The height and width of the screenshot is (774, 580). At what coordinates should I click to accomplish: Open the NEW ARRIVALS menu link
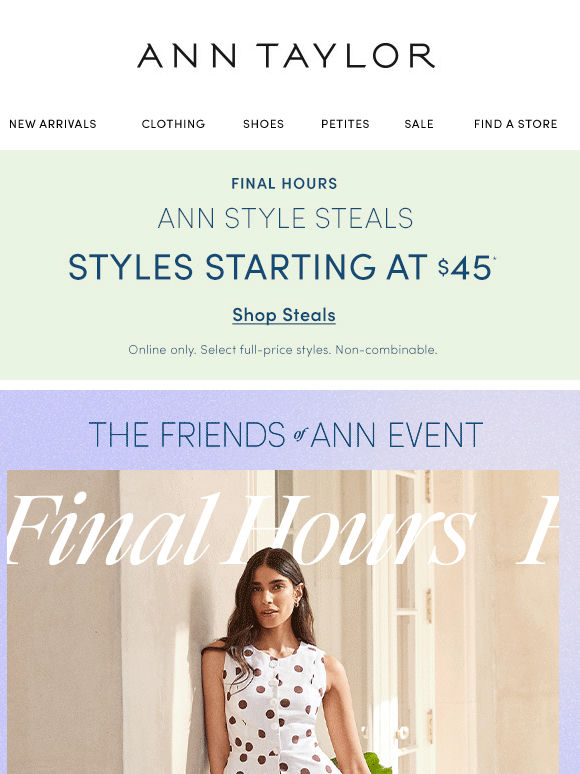click(x=53, y=124)
